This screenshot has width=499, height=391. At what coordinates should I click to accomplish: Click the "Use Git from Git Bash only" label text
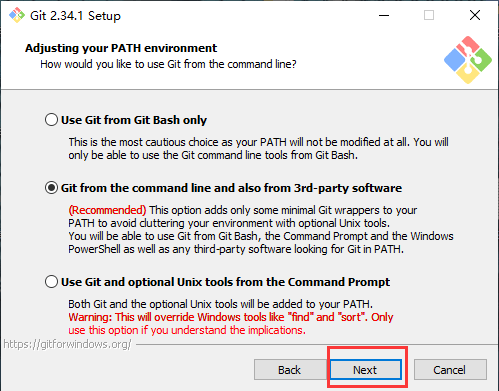point(134,120)
